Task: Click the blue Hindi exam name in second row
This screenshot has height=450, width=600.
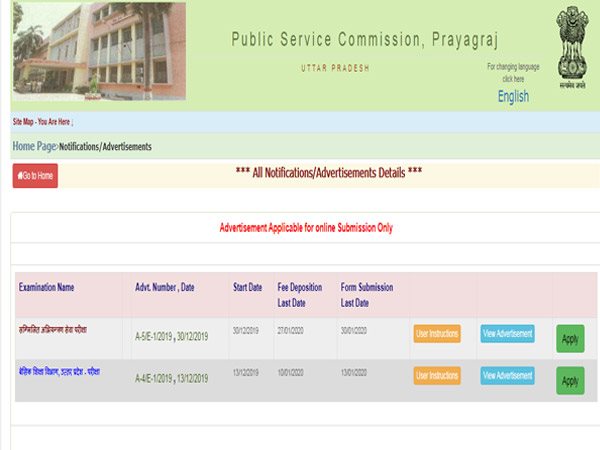Action: [59, 372]
